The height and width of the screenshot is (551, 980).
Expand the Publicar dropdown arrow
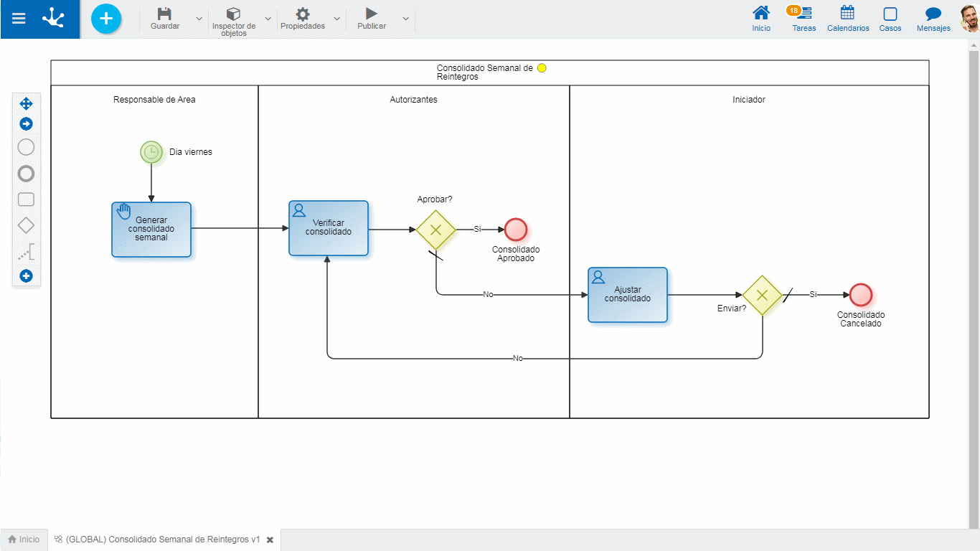pos(405,19)
